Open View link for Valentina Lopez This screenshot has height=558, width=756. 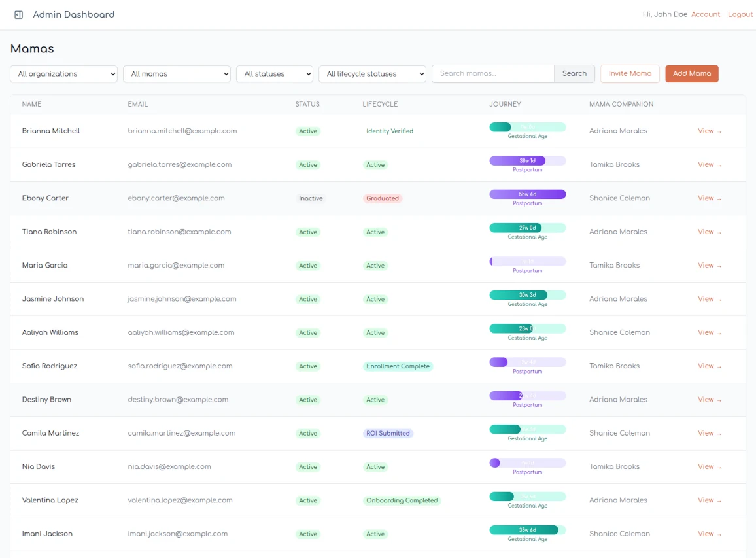(709, 500)
